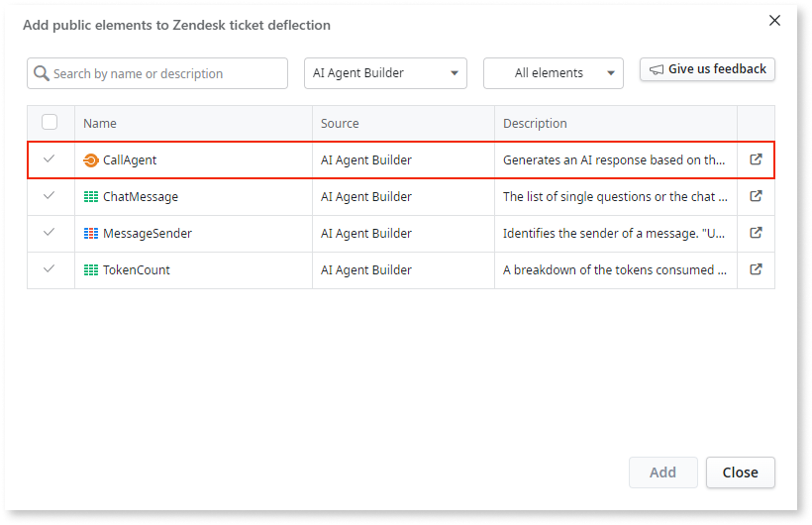The height and width of the screenshot is (525, 812).
Task: Click the ChatMessage structure icon
Action: coord(91,197)
